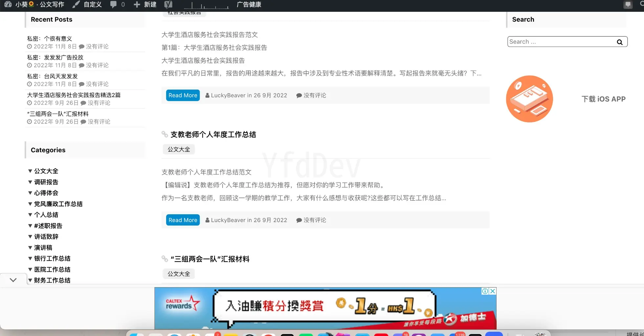Expand the 党风廉政工作总结 category triangle
This screenshot has width=644, height=336.
point(30,204)
